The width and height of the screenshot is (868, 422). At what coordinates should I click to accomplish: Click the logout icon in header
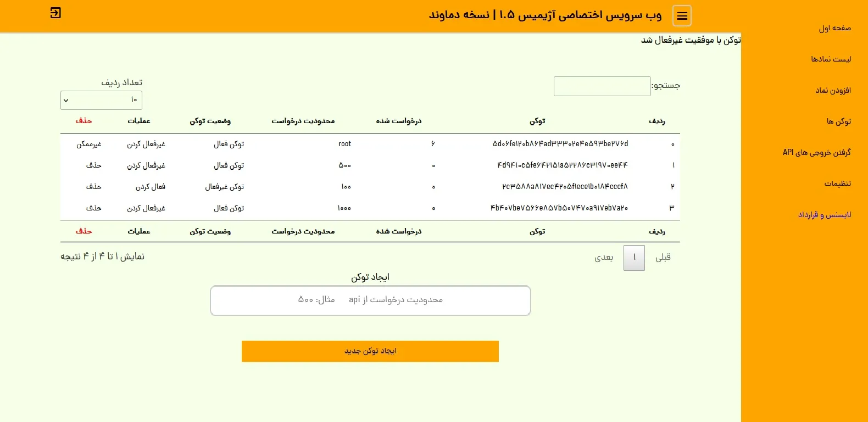pos(55,13)
